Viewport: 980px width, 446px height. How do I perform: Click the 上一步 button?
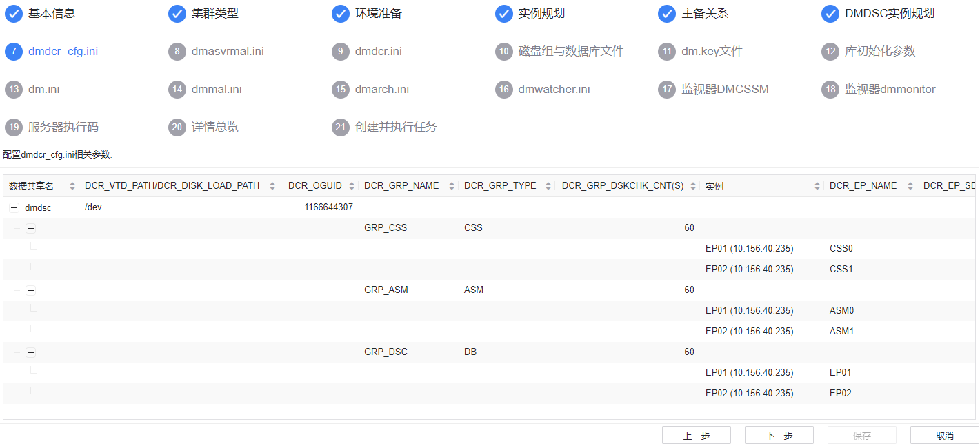click(697, 435)
